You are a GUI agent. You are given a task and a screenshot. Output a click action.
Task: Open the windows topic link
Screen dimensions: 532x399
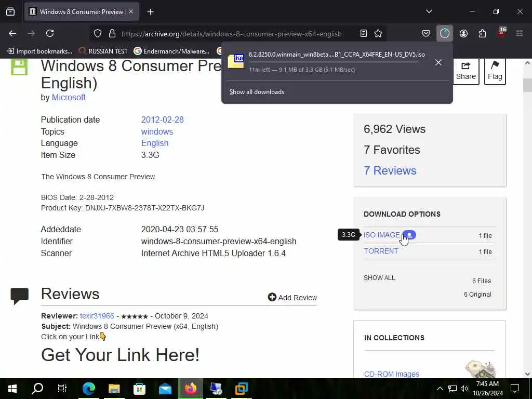pos(157,131)
